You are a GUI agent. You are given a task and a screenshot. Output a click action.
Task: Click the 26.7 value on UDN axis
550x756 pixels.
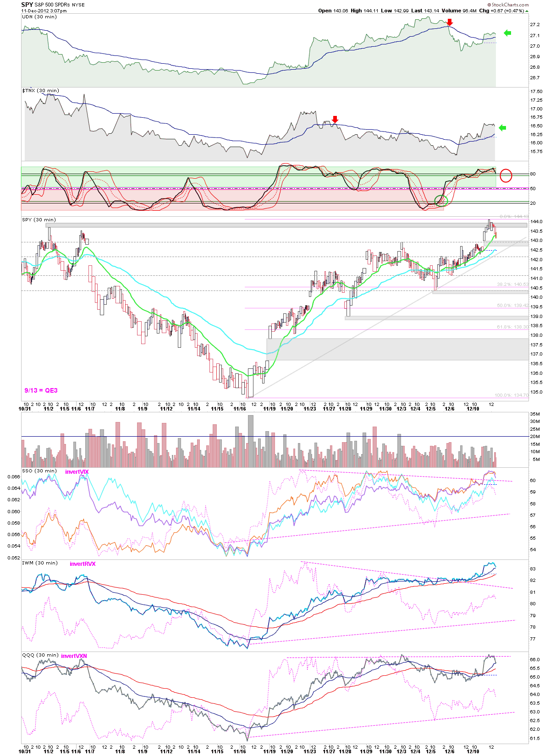pos(534,77)
